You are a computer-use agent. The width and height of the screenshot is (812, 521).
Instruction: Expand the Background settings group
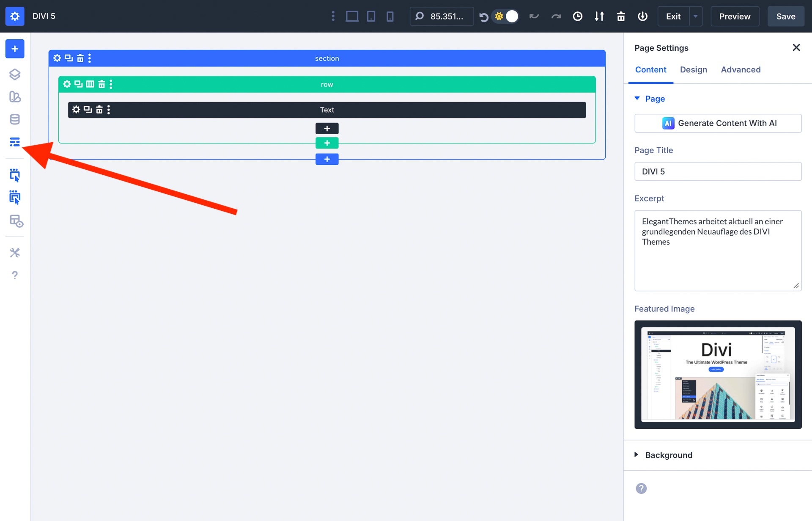668,455
